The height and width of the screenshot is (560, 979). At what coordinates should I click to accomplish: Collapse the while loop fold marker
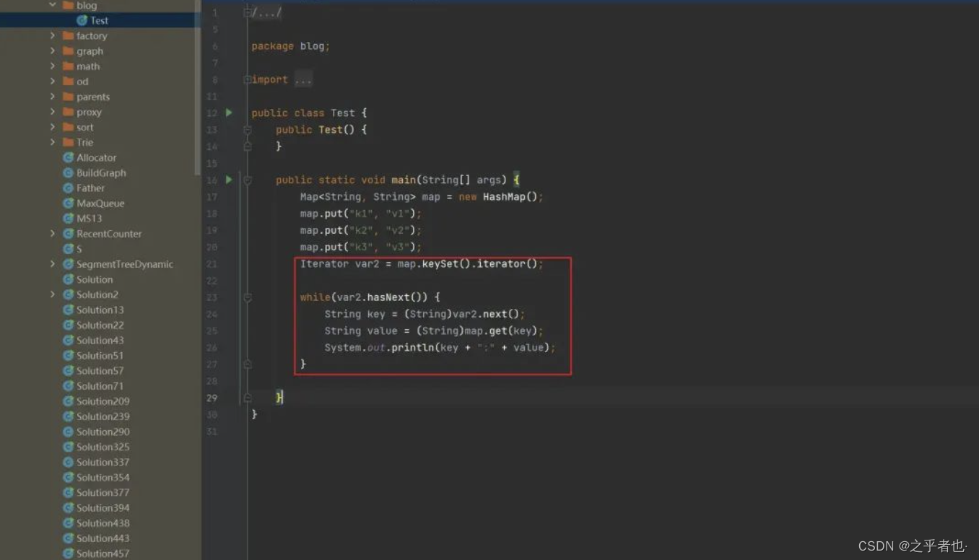[x=247, y=297]
